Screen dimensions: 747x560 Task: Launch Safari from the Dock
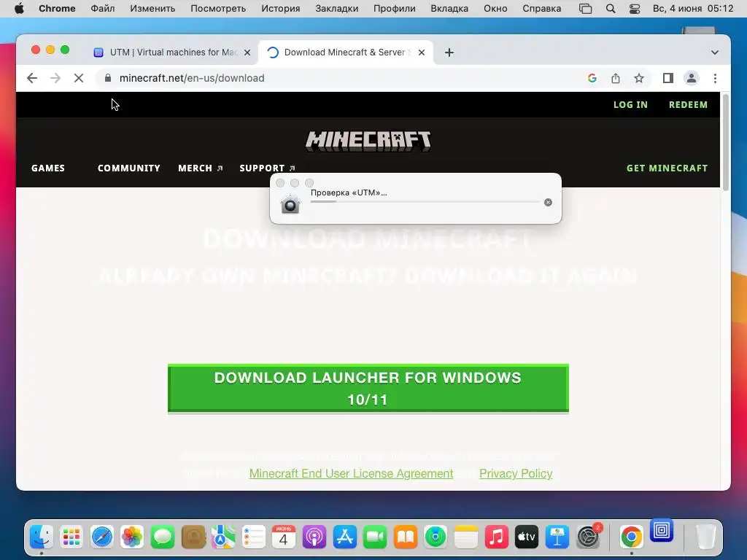click(x=102, y=537)
